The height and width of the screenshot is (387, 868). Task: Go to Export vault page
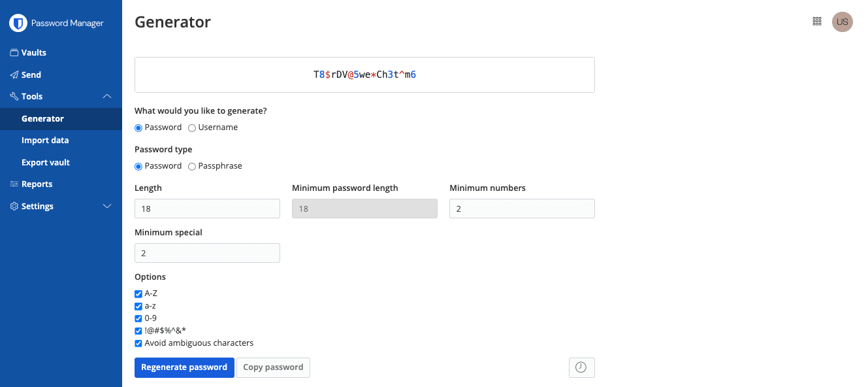pos(46,162)
